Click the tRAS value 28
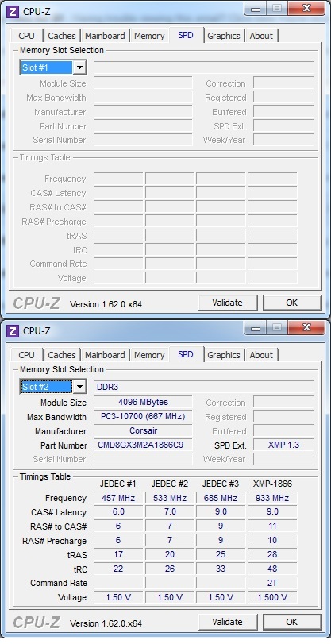This screenshot has height=644, width=331. coord(272,554)
